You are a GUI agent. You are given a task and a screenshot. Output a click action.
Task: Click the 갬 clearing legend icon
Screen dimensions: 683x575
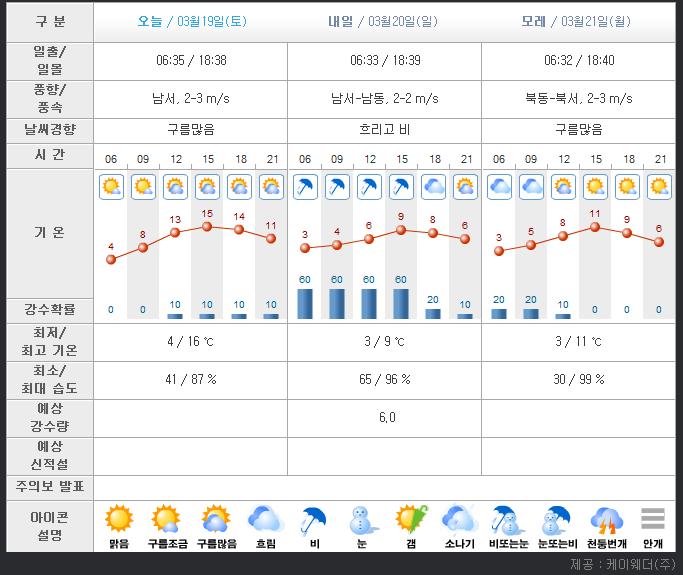coord(410,519)
